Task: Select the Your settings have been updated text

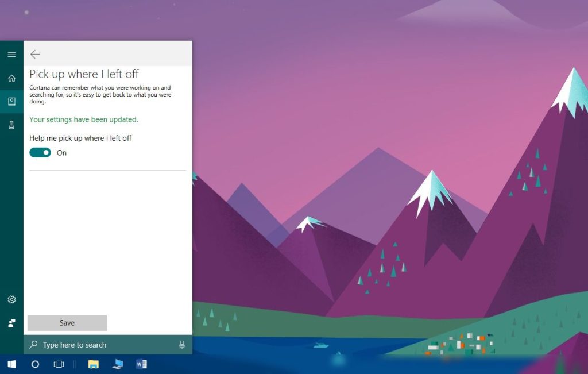Action: click(84, 119)
